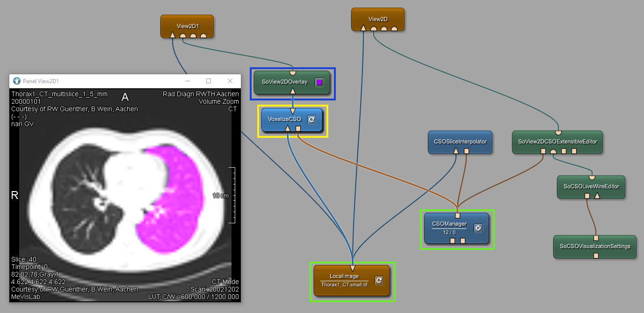The height and width of the screenshot is (313, 644).
Task: Click the VoxelizeCSO update refresh icon
Action: (x=312, y=120)
